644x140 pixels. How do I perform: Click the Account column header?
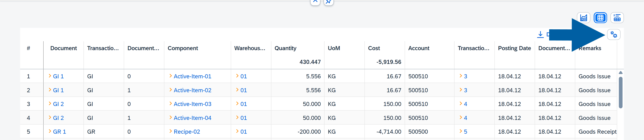(419, 48)
